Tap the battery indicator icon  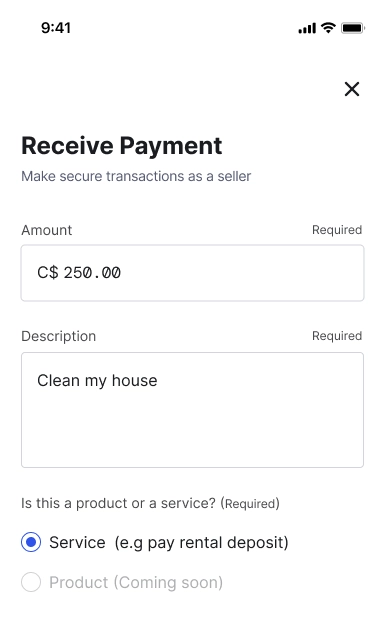pyautogui.click(x=353, y=28)
